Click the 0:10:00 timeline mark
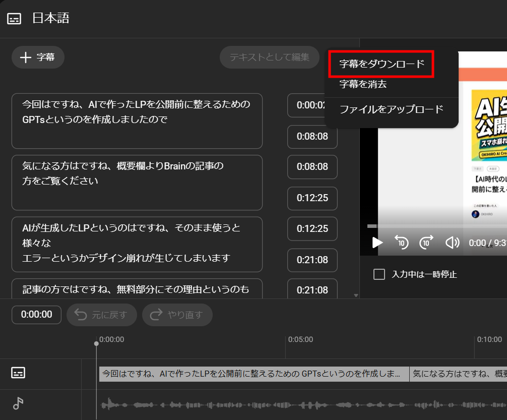Image resolution: width=507 pixels, height=420 pixels. [x=489, y=339]
